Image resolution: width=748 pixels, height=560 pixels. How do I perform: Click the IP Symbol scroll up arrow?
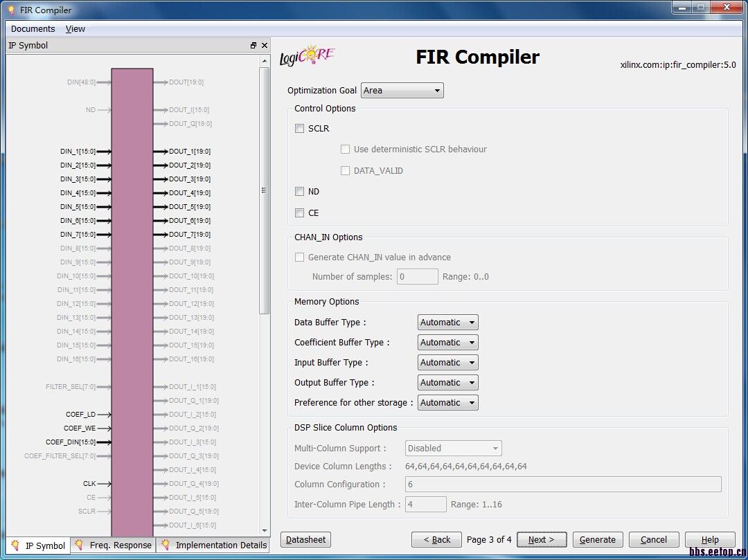[x=265, y=61]
